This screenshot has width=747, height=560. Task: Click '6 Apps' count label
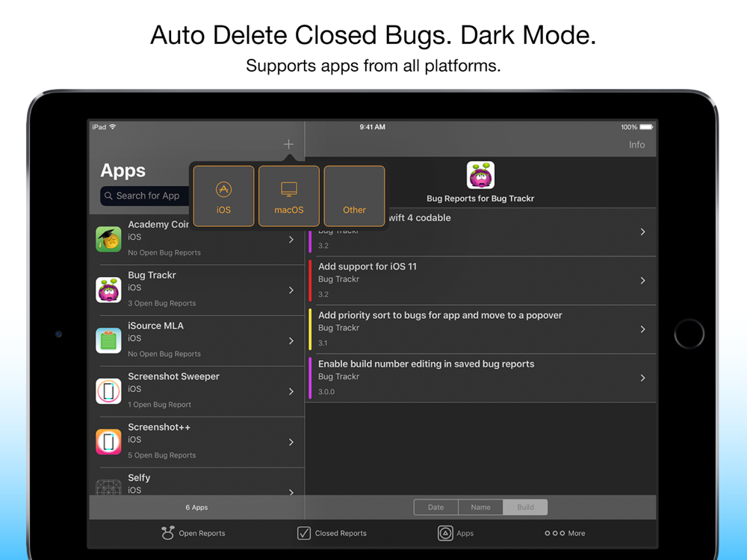point(196,508)
